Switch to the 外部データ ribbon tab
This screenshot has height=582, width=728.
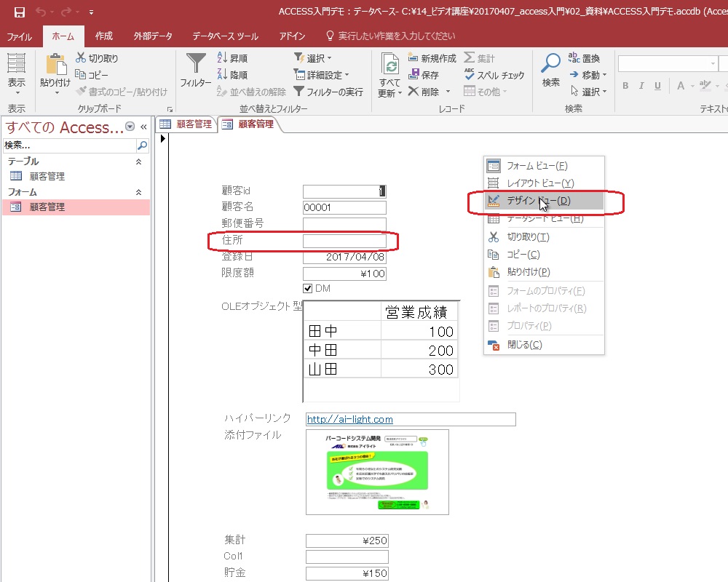point(153,36)
